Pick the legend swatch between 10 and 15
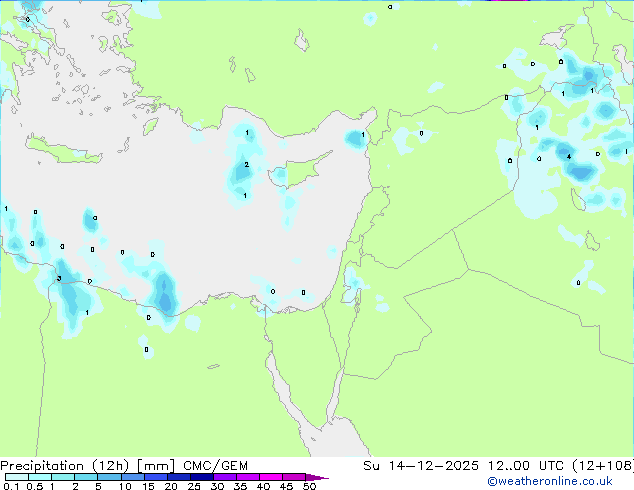 [x=133, y=477]
